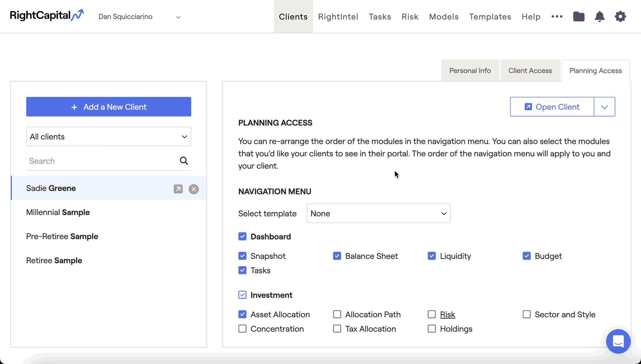Enable the Allocation Path checkbox
This screenshot has height=364, width=641.
pyautogui.click(x=337, y=314)
